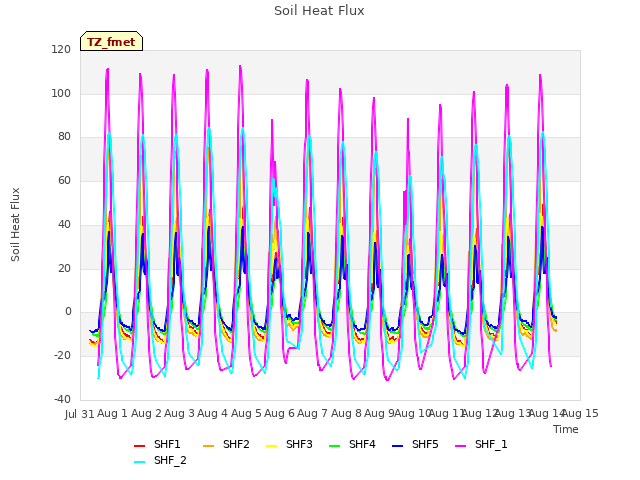Image resolution: width=640 pixels, height=480 pixels.
Task: Click the 60 y-axis tick label
Action: [64, 180]
